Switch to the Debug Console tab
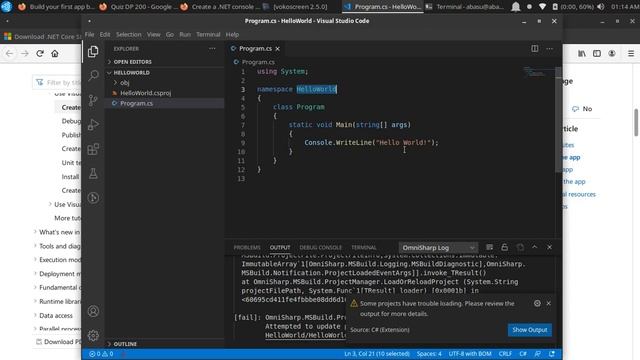640x360 pixels. click(320, 248)
